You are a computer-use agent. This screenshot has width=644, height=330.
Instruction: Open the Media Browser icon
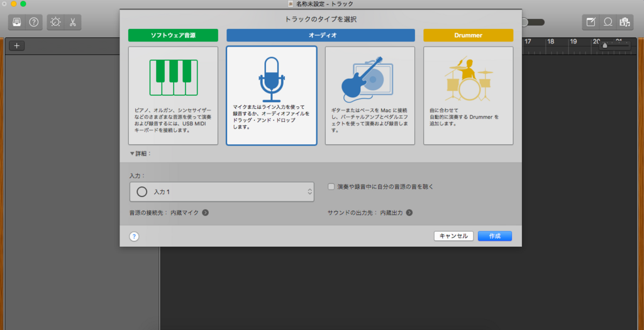pos(625,22)
